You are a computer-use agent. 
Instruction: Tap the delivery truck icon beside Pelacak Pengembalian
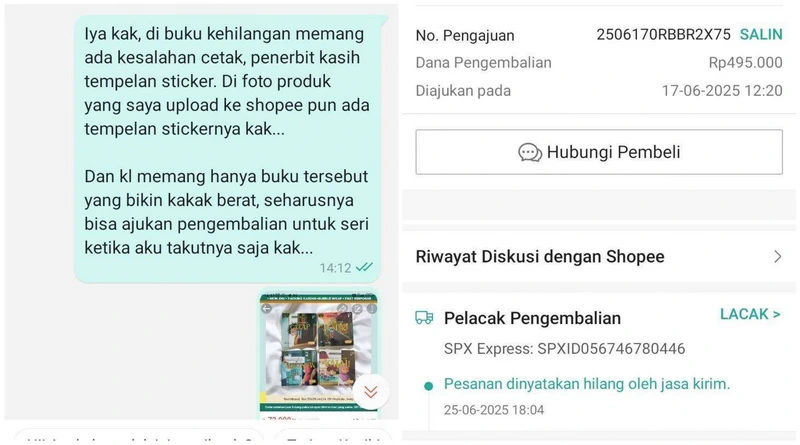tap(424, 318)
